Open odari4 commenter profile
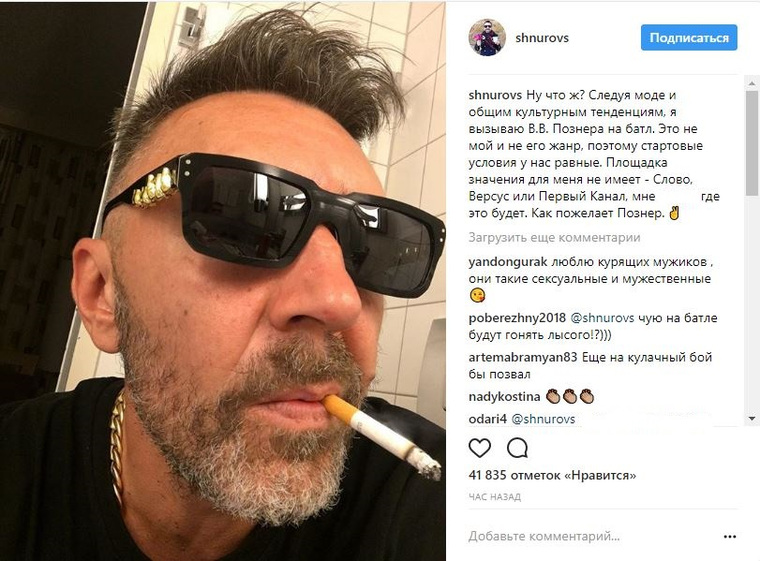Viewport: 760px width, 561px height. tap(488, 419)
